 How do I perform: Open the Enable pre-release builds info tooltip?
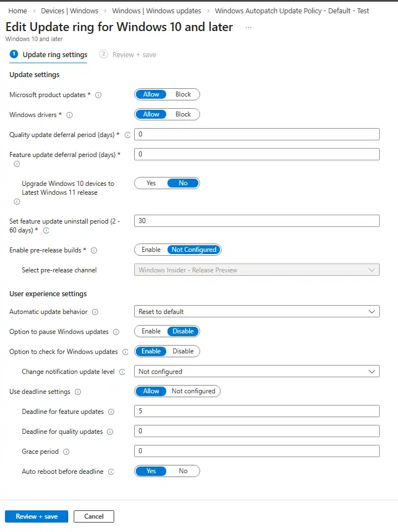[x=93, y=250]
